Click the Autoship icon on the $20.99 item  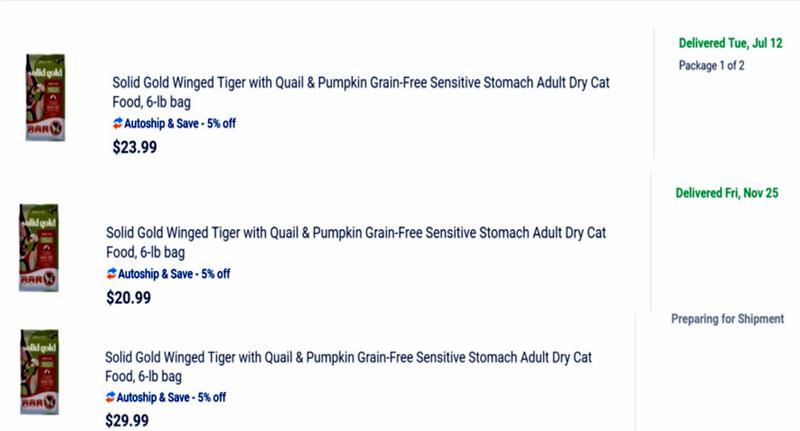pyautogui.click(x=112, y=273)
